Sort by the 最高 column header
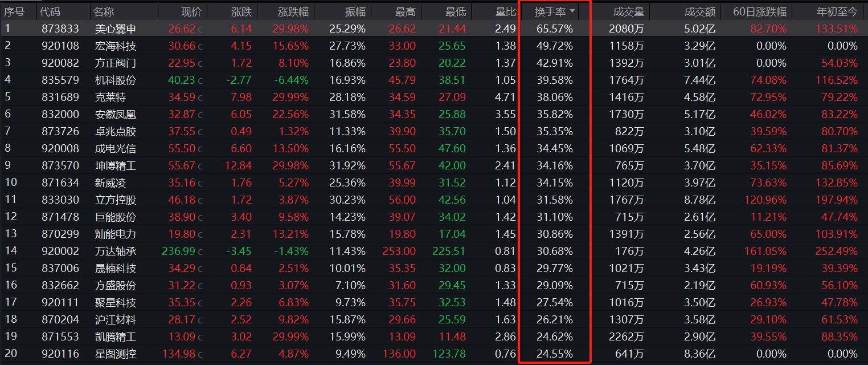This screenshot has width=868, height=365. click(x=406, y=11)
